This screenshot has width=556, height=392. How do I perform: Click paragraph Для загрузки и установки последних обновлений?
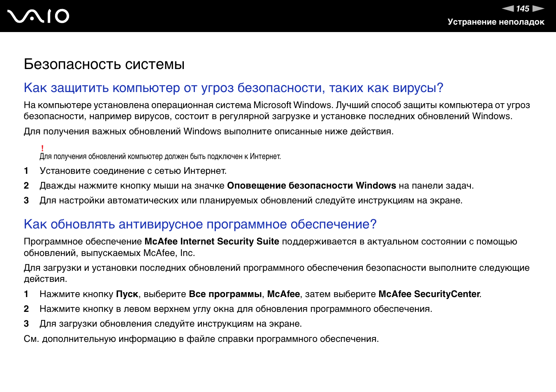click(x=277, y=273)
